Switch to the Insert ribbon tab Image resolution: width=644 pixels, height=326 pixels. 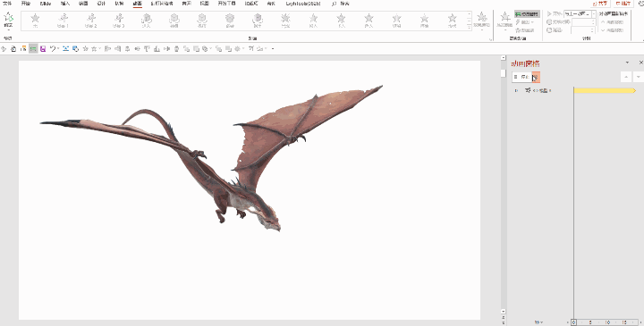65,4
